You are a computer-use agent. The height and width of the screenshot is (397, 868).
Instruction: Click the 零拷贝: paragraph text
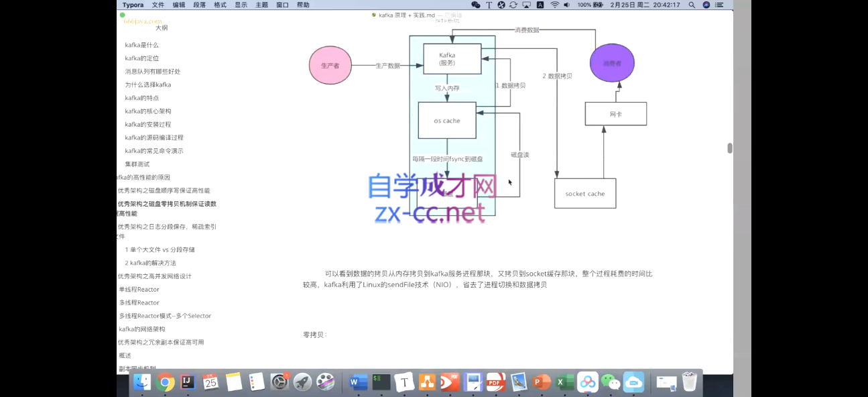pyautogui.click(x=314, y=334)
